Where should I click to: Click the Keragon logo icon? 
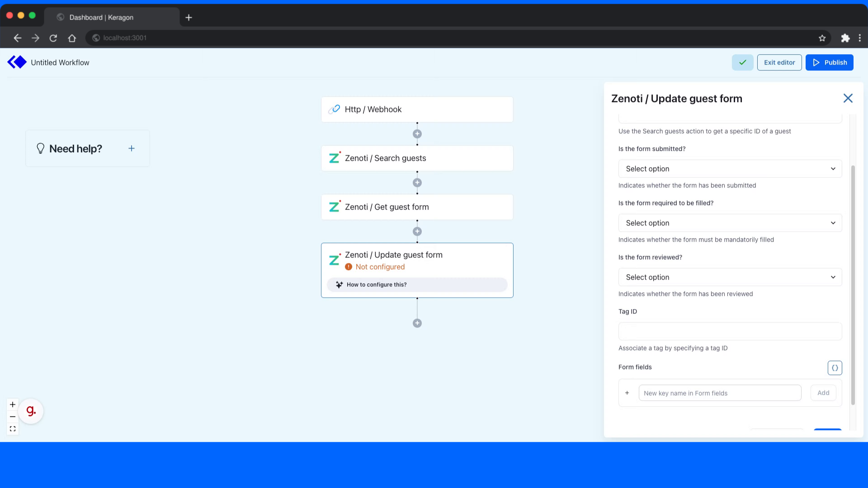[17, 62]
